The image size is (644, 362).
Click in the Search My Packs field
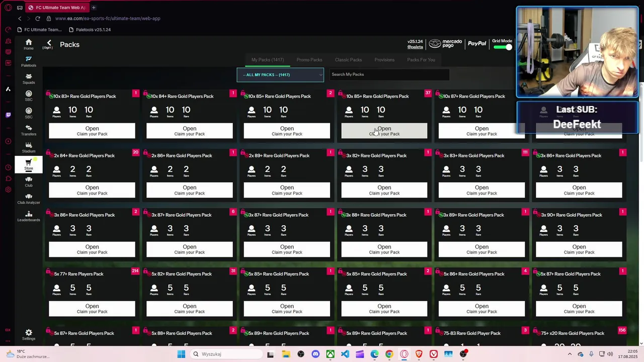(389, 74)
